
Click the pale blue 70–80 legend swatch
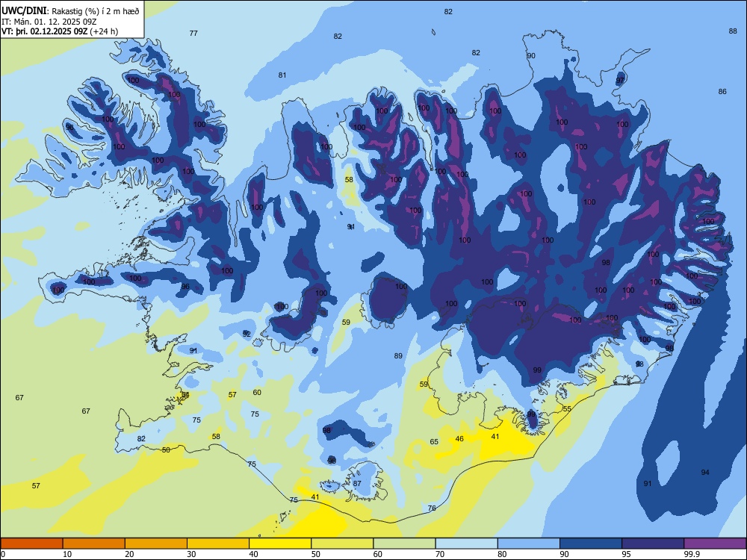tap(466, 544)
